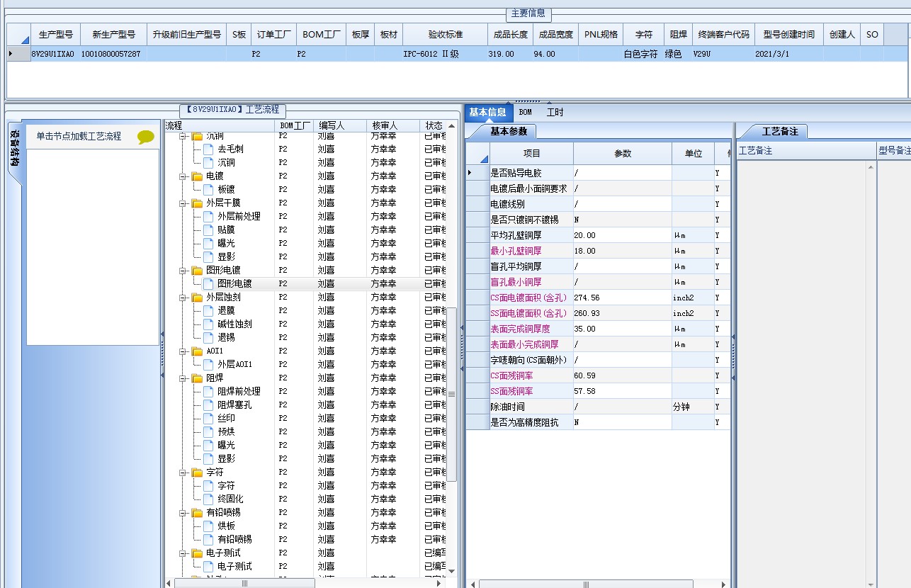Click the document icon beside 烘板

coord(208,526)
